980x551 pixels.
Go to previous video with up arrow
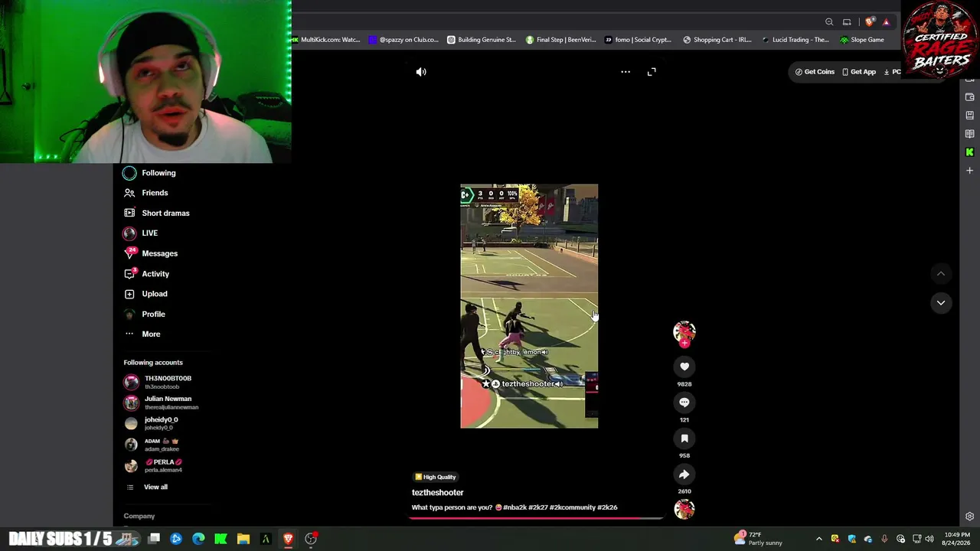tap(941, 274)
